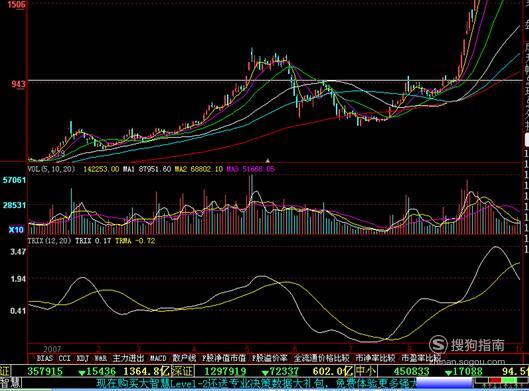
Task: Click the Level-2 promotion scrolling link
Action: click(x=256, y=384)
